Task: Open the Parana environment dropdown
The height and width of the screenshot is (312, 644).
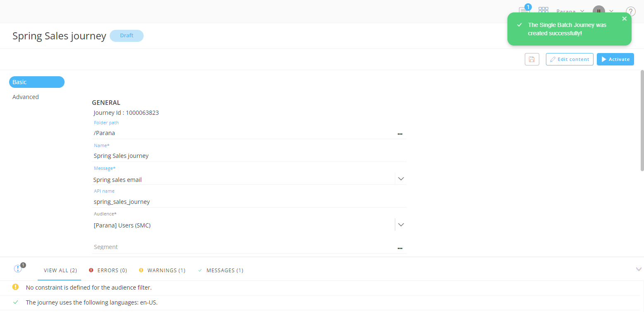Action: click(x=570, y=12)
